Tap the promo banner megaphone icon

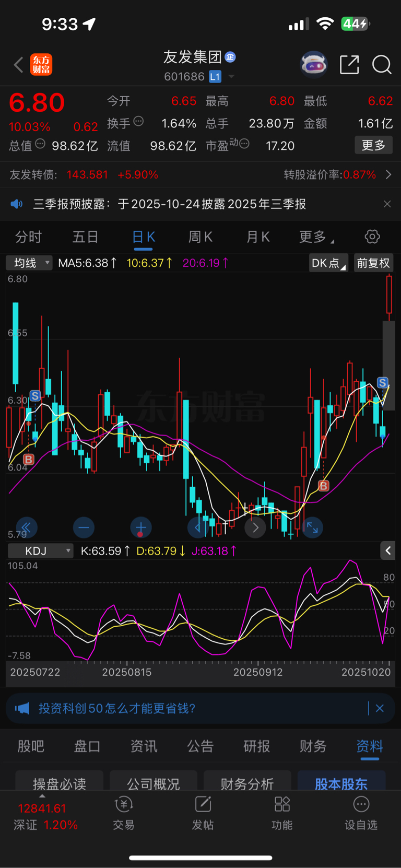22,708
